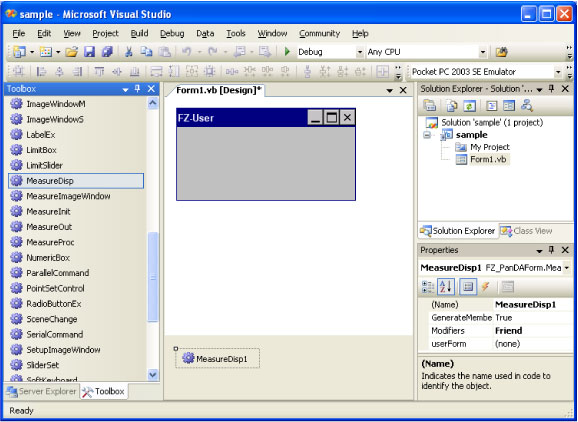Select SceneChange toolbox item

(76, 319)
